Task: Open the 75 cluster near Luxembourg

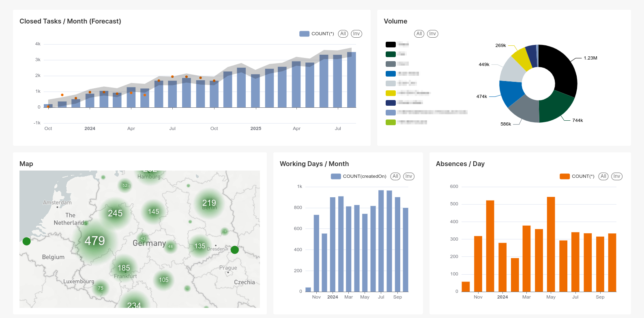Action: point(100,288)
